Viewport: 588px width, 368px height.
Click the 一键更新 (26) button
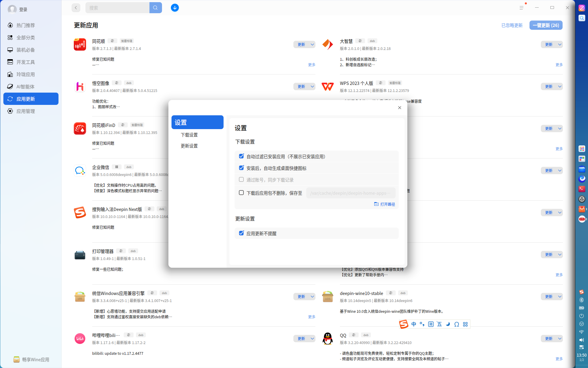pos(546,25)
